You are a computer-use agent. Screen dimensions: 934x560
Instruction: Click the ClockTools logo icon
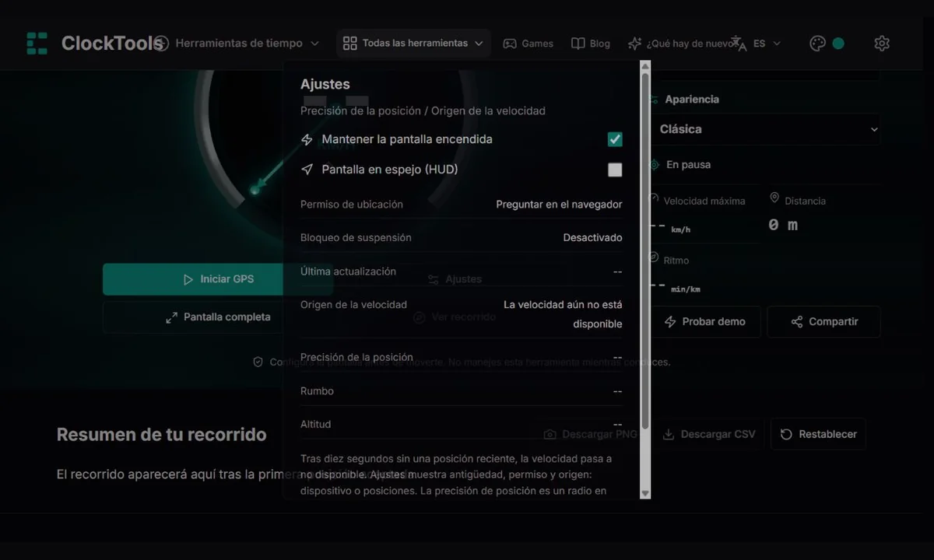[x=37, y=44]
